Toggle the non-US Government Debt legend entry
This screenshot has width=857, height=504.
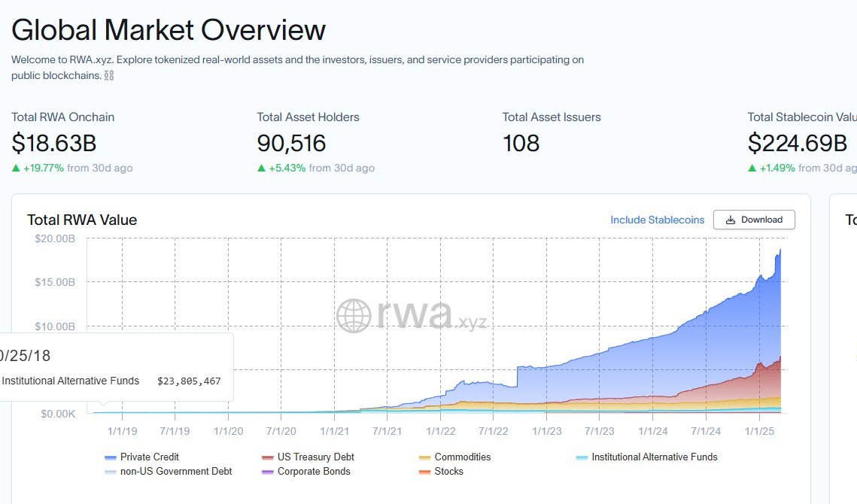pyautogui.click(x=168, y=471)
